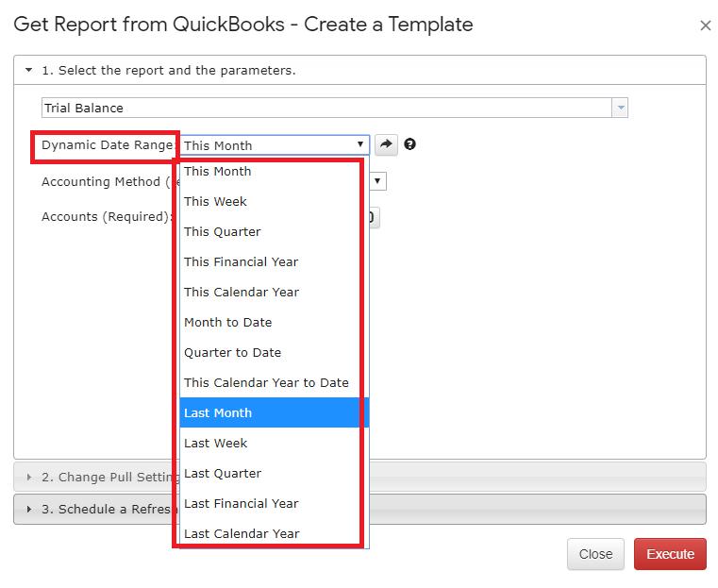Choose Last Quarter date range

point(275,474)
